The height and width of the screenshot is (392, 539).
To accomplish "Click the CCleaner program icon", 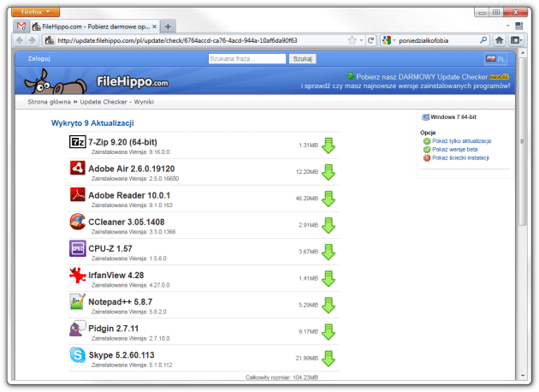I will click(x=77, y=222).
